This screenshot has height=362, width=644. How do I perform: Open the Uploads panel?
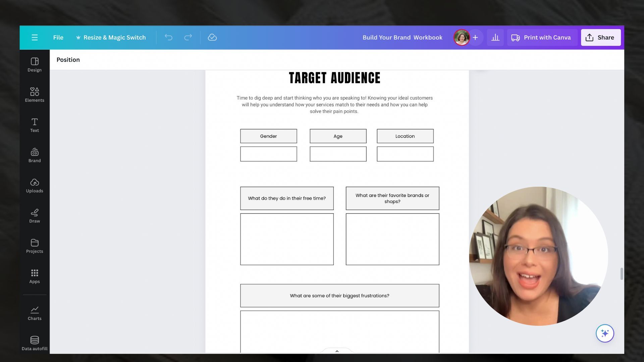click(35, 185)
